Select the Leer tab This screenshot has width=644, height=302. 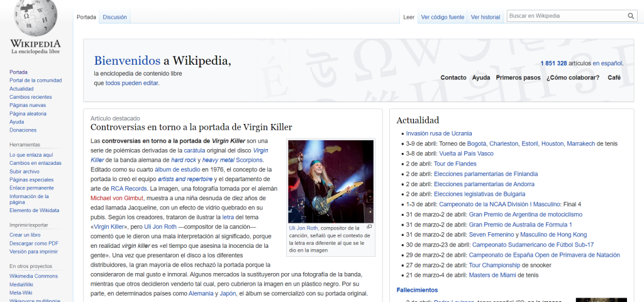coord(409,17)
